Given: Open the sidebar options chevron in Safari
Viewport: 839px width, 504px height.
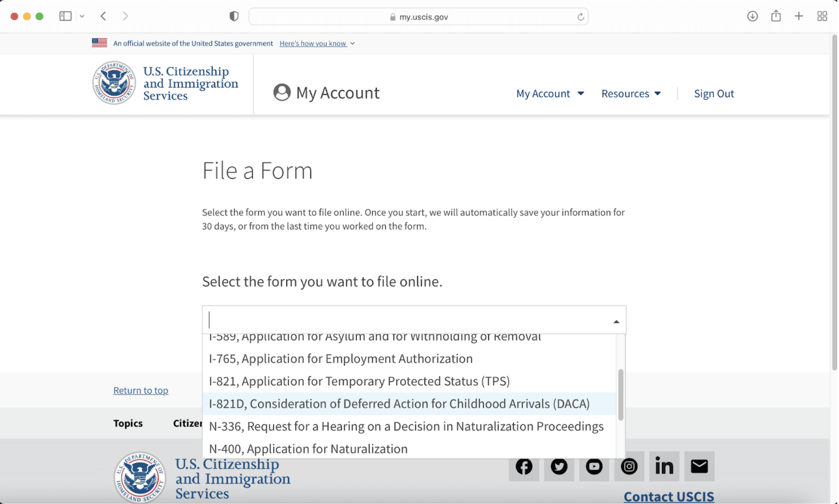Looking at the screenshot, I should 82,16.
